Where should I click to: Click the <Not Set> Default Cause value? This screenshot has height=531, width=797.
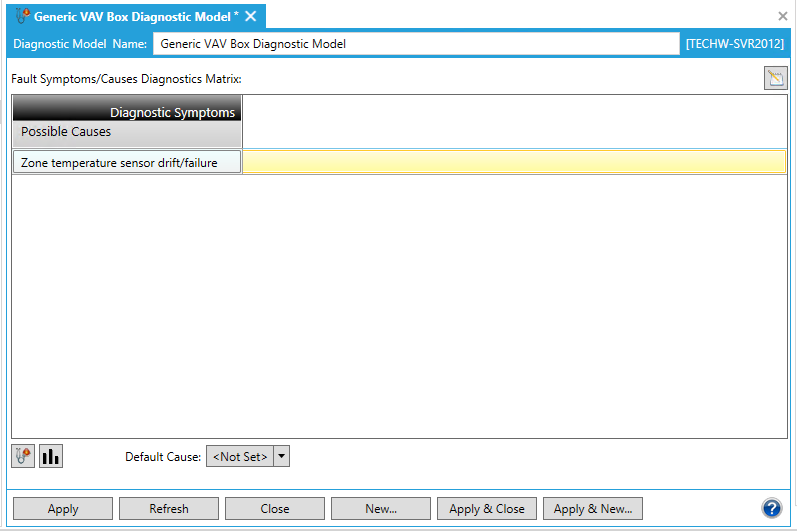[240, 456]
